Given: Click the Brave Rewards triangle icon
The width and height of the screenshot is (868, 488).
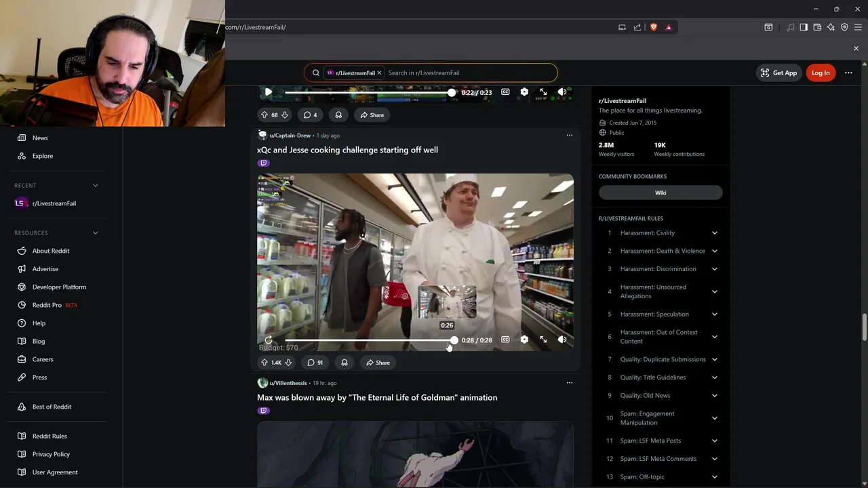Looking at the screenshot, I should pyautogui.click(x=669, y=27).
